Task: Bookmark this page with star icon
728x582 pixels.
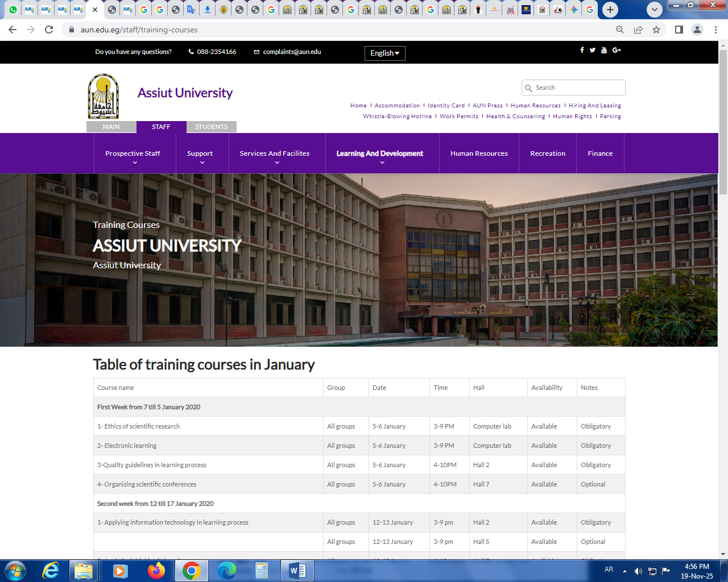Action: point(656,30)
